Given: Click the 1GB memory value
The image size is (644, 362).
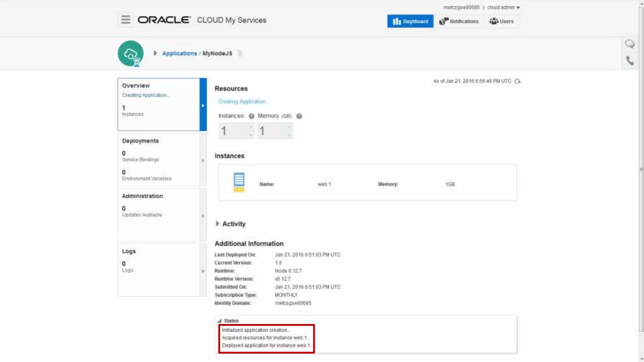Looking at the screenshot, I should (450, 184).
